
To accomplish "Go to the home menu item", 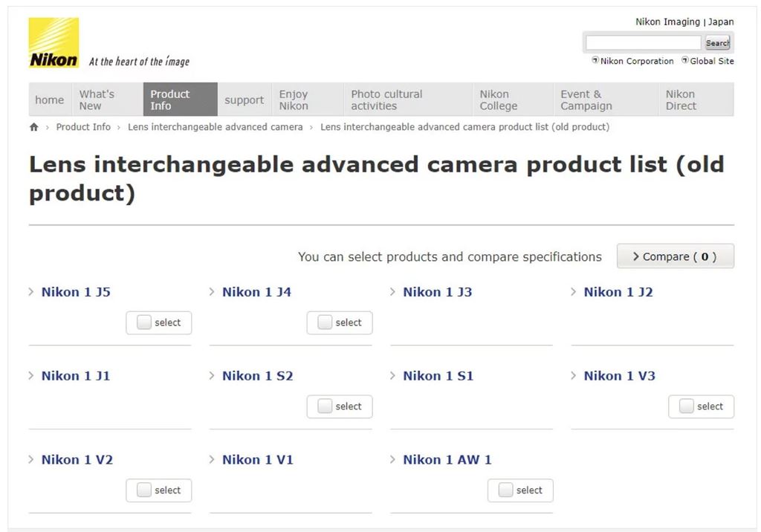I will [50, 100].
